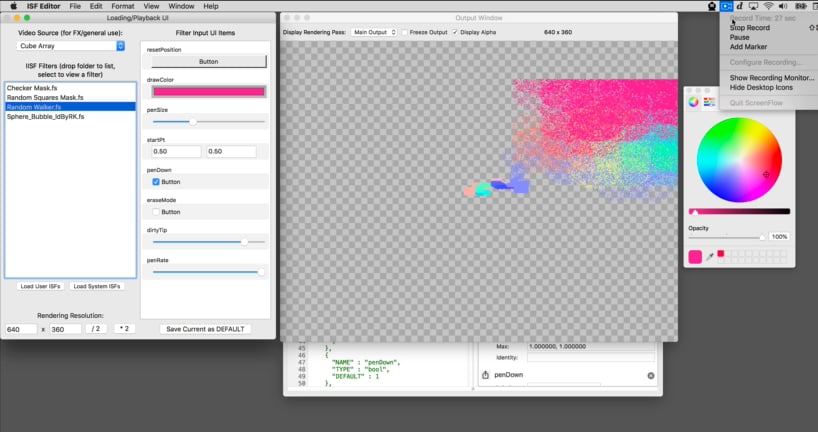Viewport: 818px width, 432px height.
Task: Click the Load User ISFs button
Action: click(x=40, y=286)
